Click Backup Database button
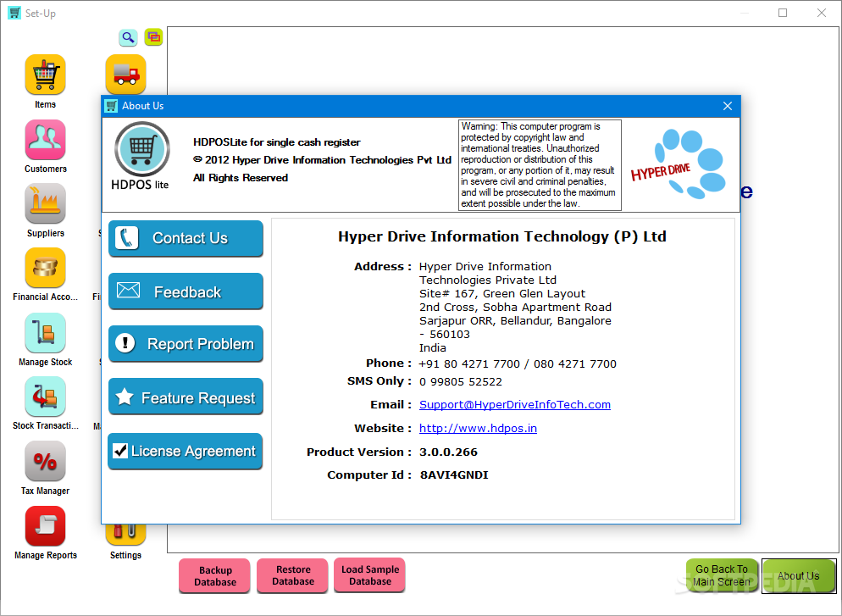The width and height of the screenshot is (842, 616). tap(215, 575)
